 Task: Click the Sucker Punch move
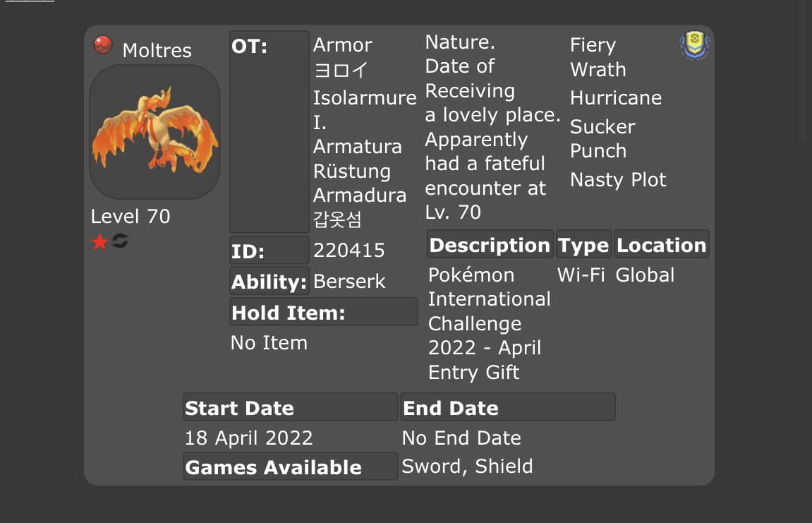(602, 138)
